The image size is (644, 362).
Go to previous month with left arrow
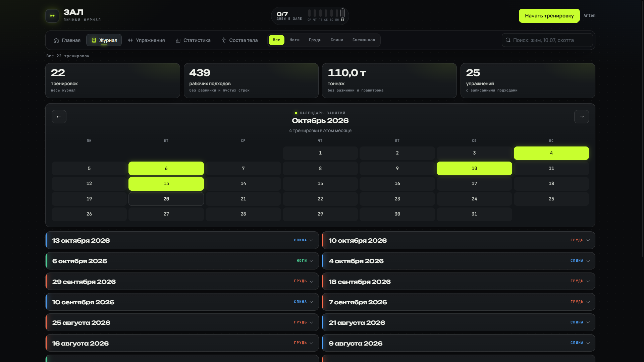(59, 117)
